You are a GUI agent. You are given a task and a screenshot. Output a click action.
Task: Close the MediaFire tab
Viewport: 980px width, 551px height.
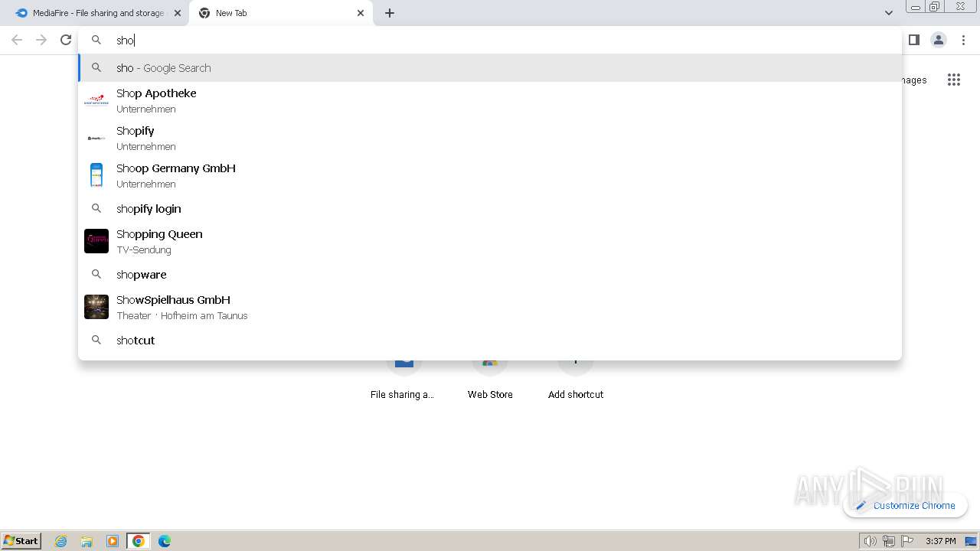tap(178, 13)
